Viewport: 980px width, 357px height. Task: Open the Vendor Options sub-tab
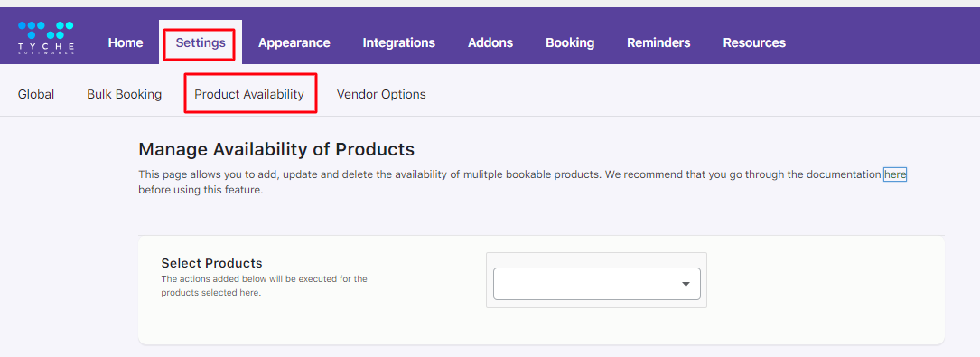click(381, 94)
